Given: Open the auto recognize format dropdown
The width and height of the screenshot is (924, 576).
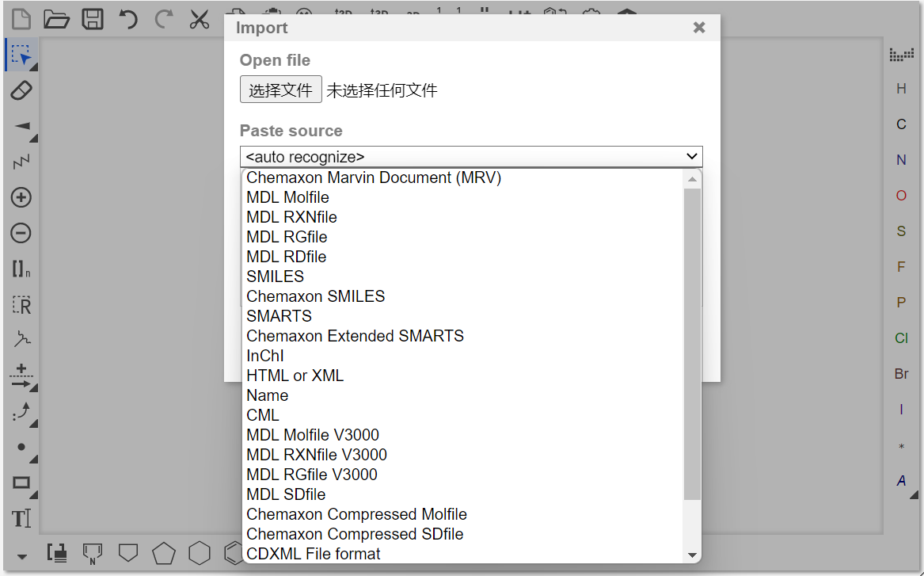Looking at the screenshot, I should point(471,157).
